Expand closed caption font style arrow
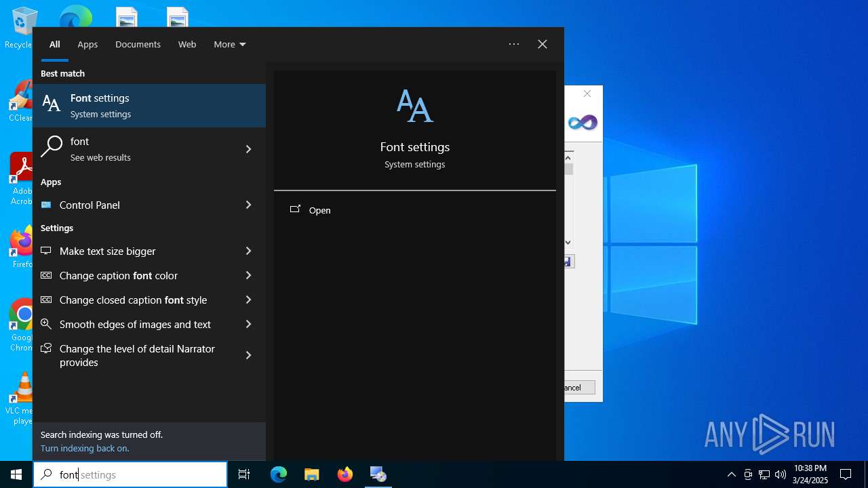 (x=248, y=300)
